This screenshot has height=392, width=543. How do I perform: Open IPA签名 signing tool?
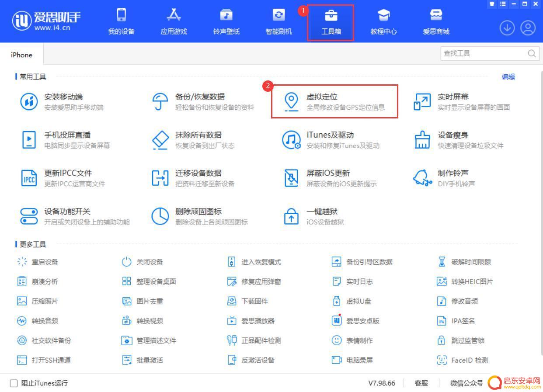[456, 321]
